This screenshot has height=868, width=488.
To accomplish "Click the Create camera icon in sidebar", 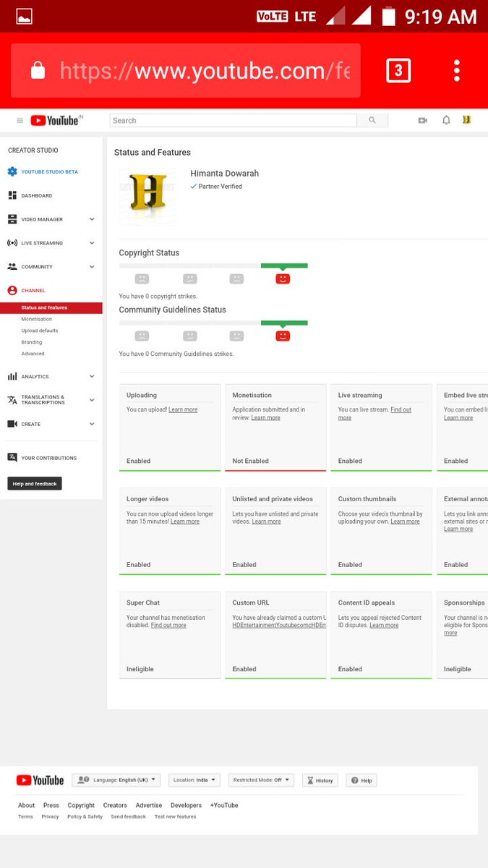I will coord(12,424).
